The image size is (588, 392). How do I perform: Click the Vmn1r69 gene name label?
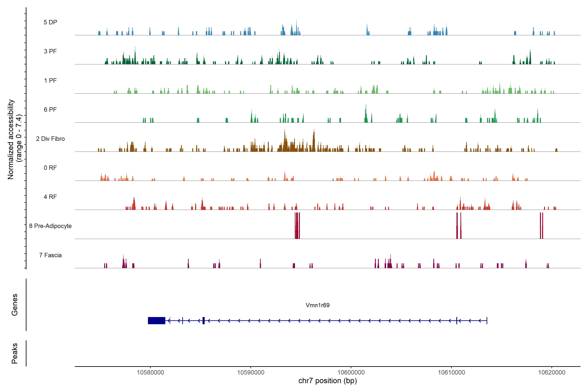318,305
